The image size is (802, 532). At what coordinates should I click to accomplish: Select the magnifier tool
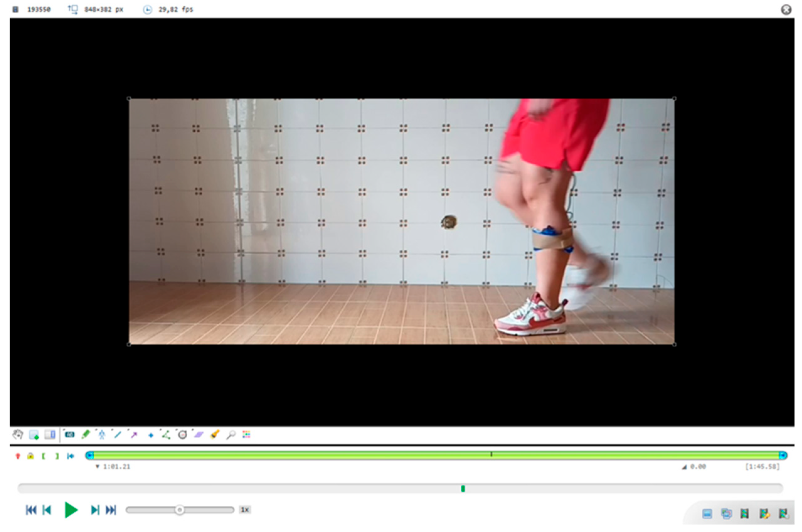point(231,435)
